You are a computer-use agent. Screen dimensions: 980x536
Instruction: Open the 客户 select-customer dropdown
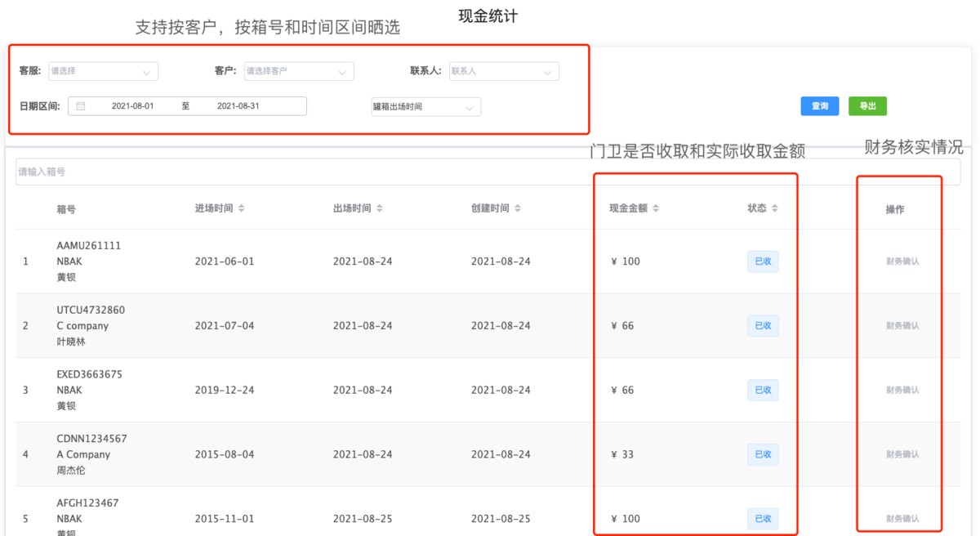[299, 71]
